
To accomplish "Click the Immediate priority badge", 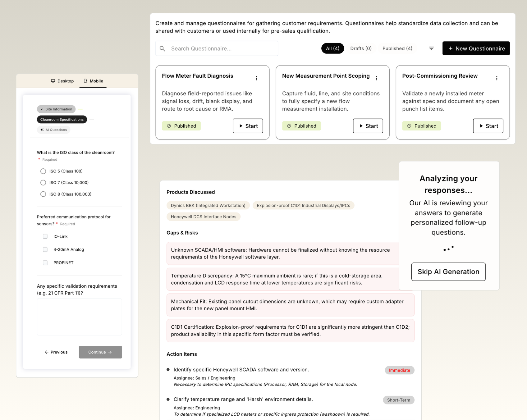I will [400, 370].
